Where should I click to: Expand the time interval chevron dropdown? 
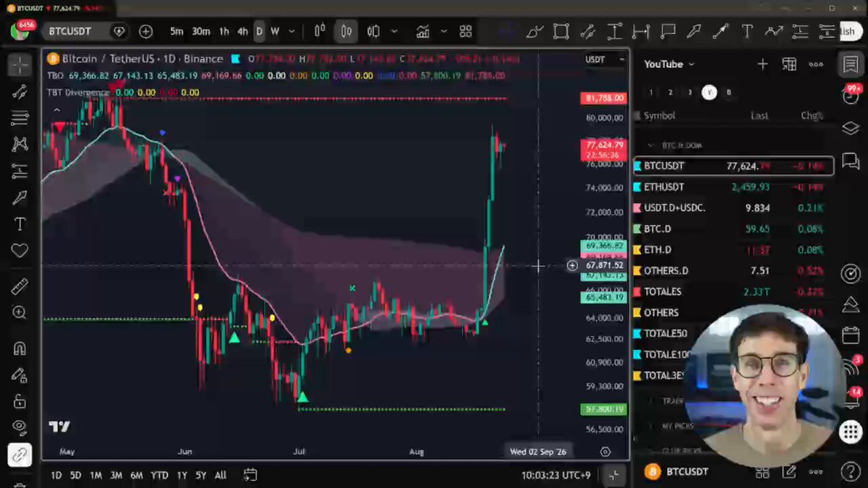pos(292,32)
